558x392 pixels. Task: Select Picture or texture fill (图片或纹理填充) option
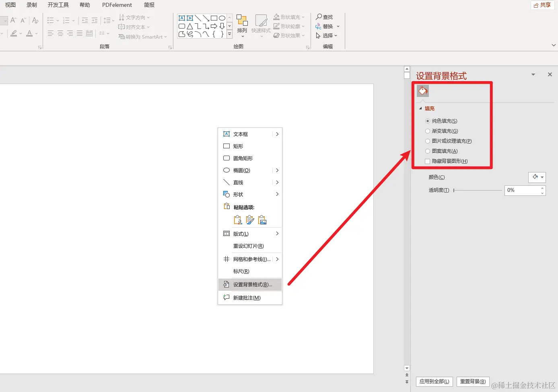pos(428,141)
